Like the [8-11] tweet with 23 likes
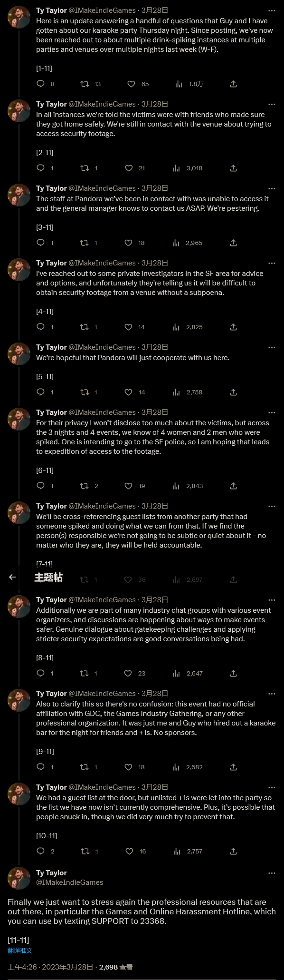The image size is (284, 980). coord(128,673)
